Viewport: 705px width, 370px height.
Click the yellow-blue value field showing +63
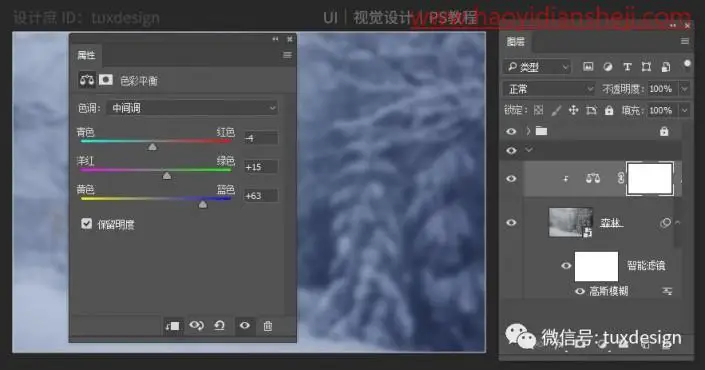(x=261, y=196)
